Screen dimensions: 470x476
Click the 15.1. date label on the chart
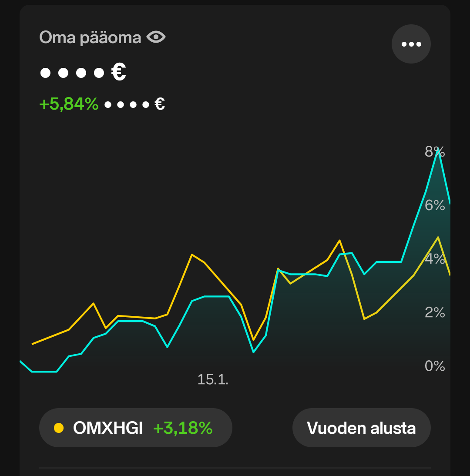pyautogui.click(x=213, y=379)
